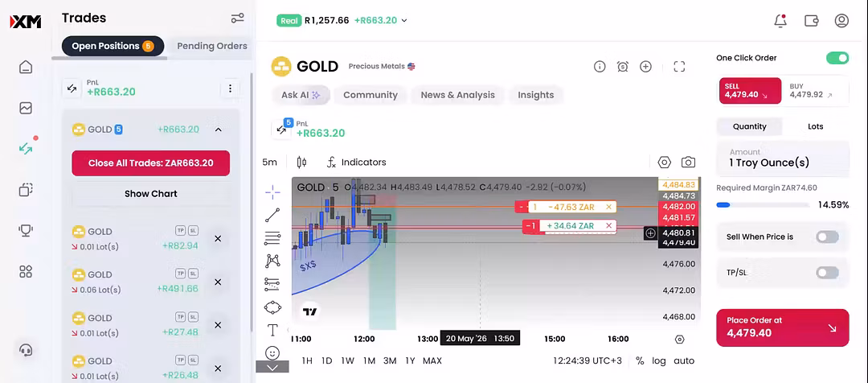Toggle TP on the +R82.94 GOLD trade
Screen dimensions: 868x383
click(x=181, y=231)
